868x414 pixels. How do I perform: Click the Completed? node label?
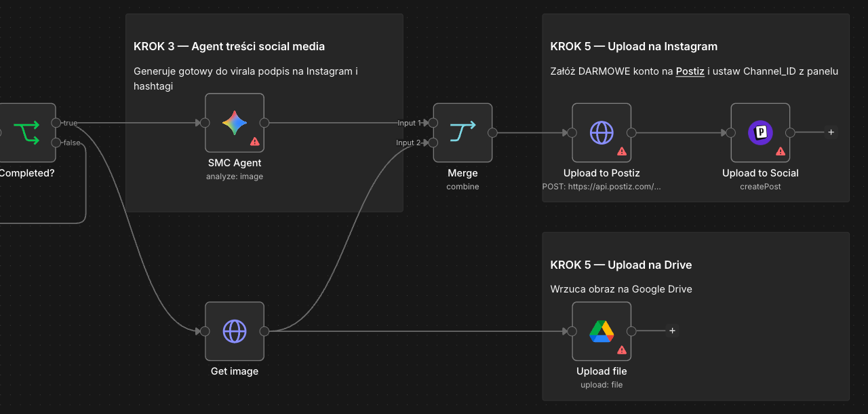pyautogui.click(x=26, y=173)
